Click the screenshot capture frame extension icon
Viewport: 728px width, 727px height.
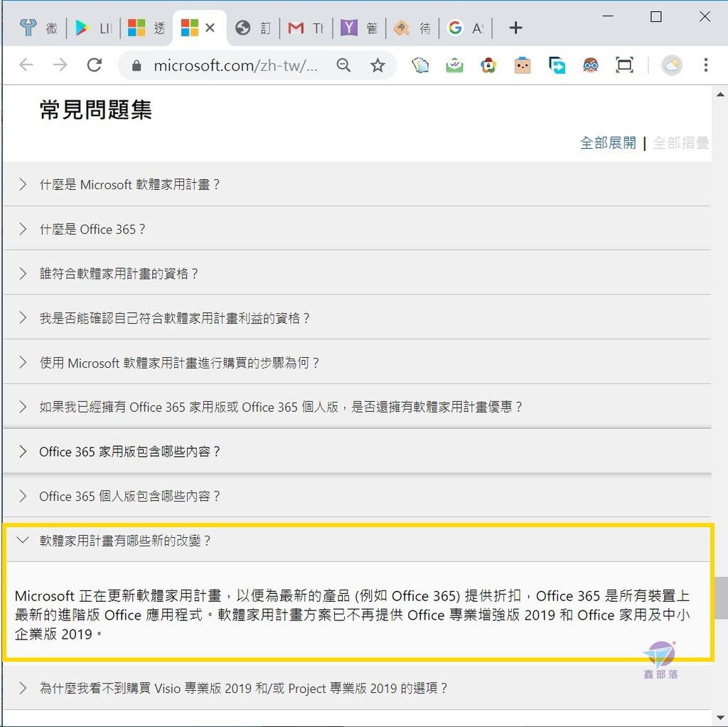624,65
